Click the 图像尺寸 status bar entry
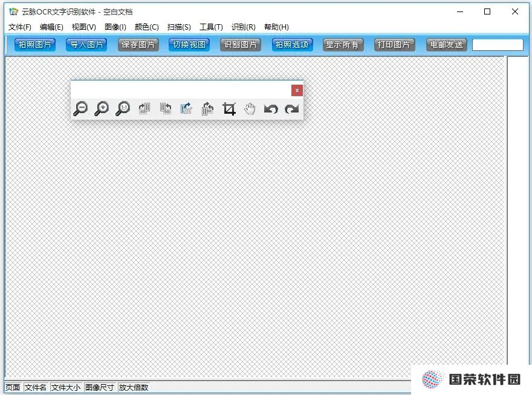 [x=99, y=387]
